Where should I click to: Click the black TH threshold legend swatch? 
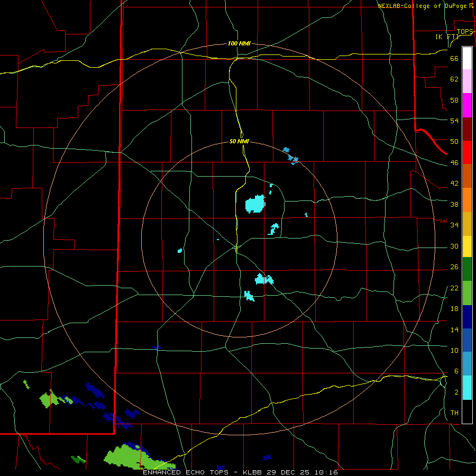click(x=467, y=411)
